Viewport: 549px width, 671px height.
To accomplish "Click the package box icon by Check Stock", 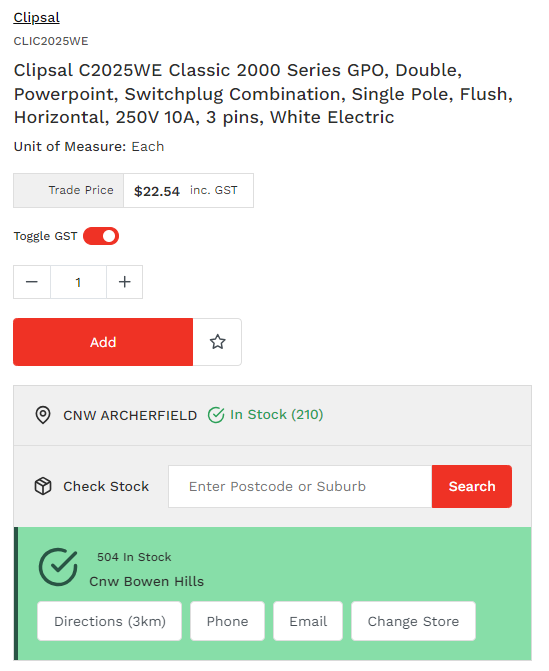I will click(43, 486).
